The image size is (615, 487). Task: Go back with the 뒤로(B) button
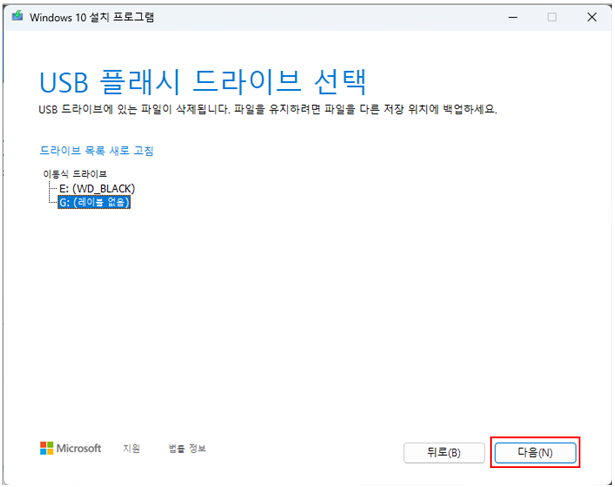point(444,452)
